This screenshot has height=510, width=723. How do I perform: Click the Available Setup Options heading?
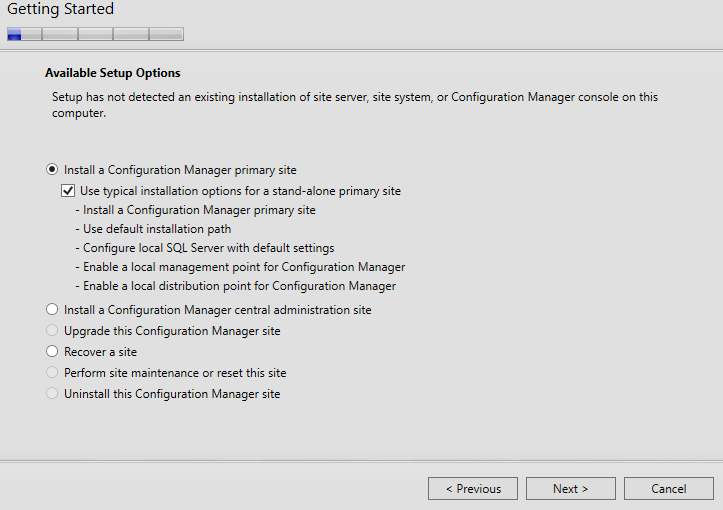tap(113, 73)
